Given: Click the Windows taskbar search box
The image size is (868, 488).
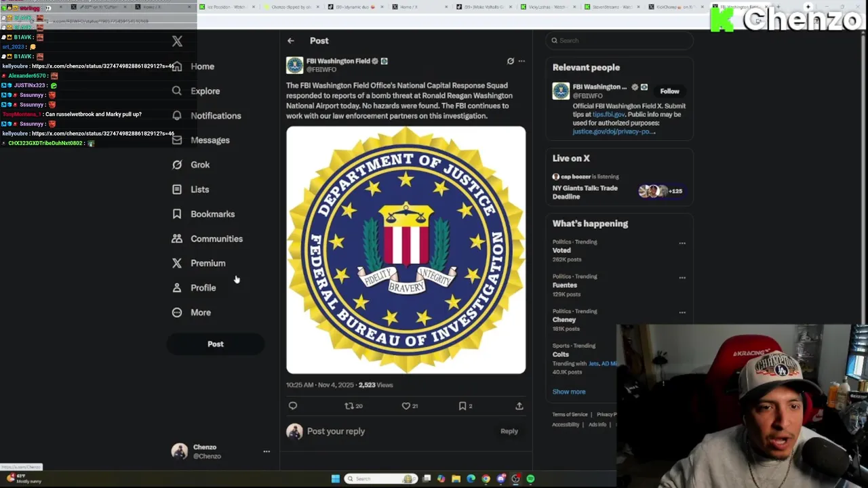Looking at the screenshot, I should (x=380, y=479).
